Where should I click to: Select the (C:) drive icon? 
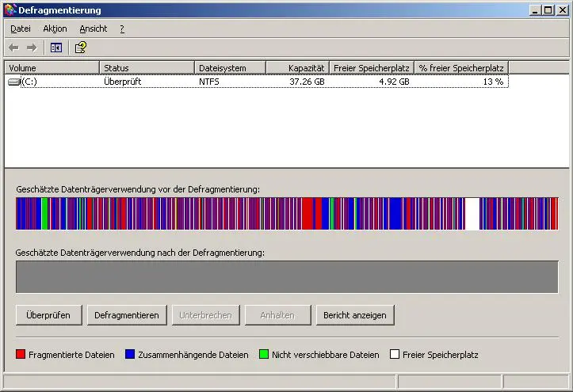coord(14,82)
